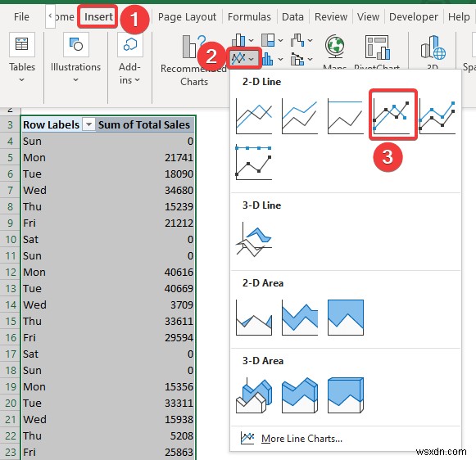The image size is (476, 460).
Task: Click the Add-ins label dropdown
Action: point(129,74)
